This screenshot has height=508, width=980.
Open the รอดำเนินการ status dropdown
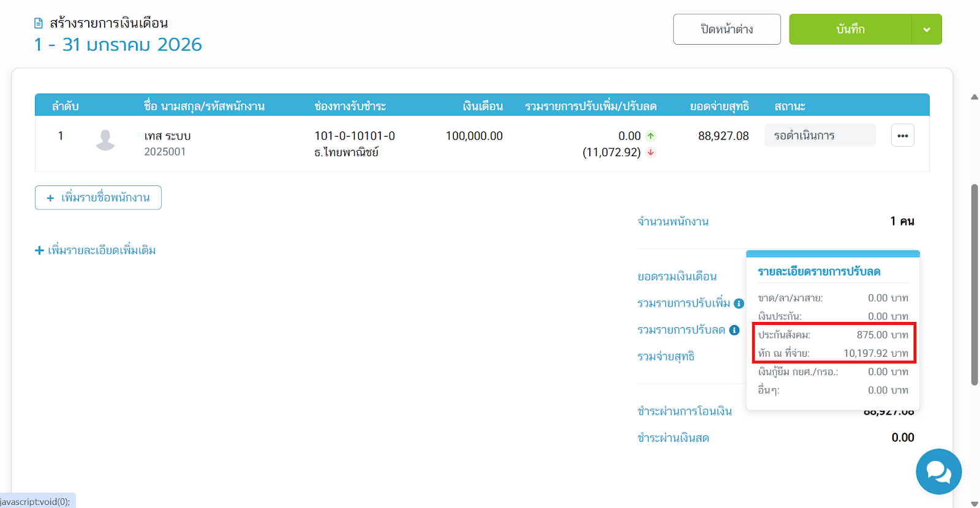[x=820, y=136]
